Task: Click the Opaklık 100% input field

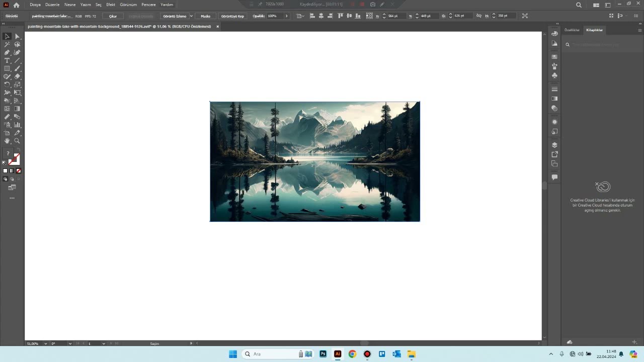Action: [x=275, y=16]
